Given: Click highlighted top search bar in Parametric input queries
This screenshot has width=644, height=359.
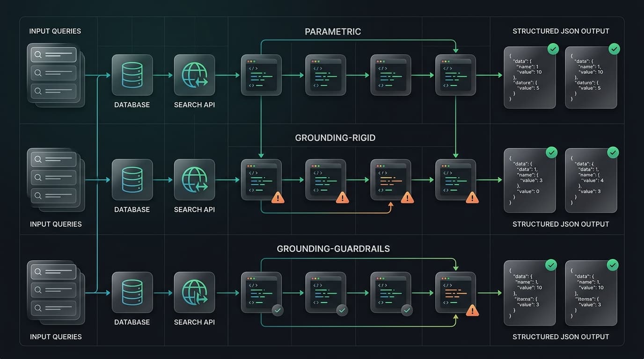Looking at the screenshot, I should [53, 55].
